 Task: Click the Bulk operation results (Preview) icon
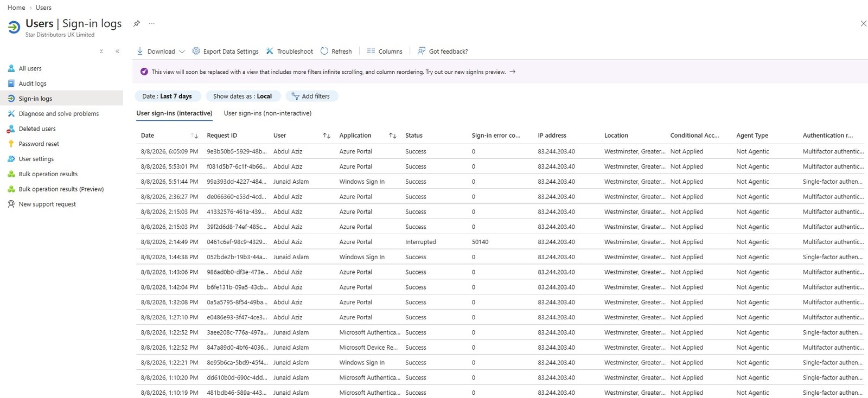(11, 189)
